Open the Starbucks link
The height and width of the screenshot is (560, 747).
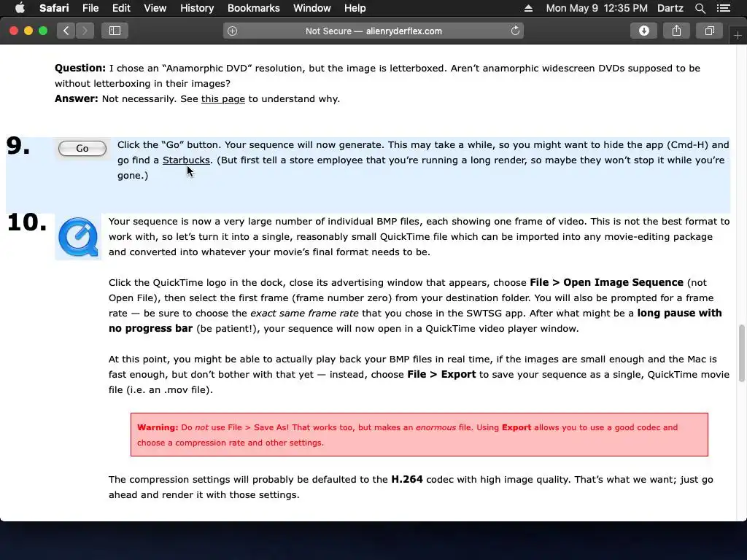tap(186, 160)
